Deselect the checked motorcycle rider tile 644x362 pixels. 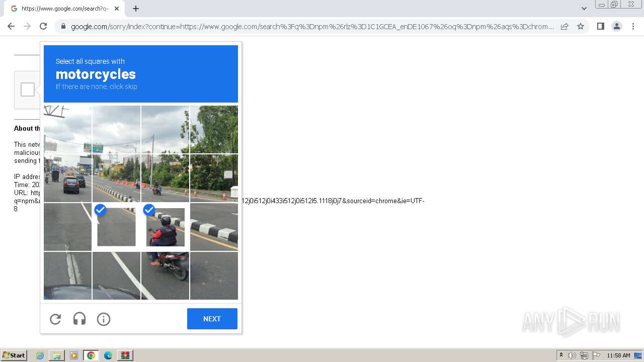point(165,227)
